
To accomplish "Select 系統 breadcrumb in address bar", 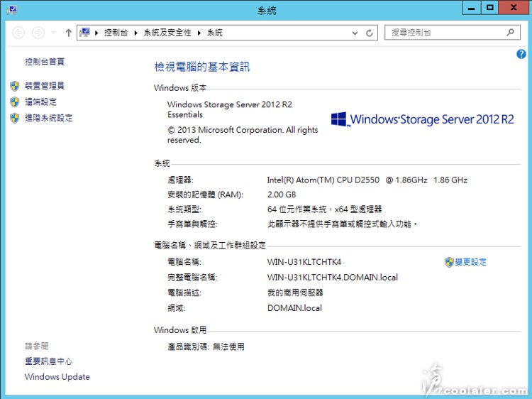I will tap(215, 33).
